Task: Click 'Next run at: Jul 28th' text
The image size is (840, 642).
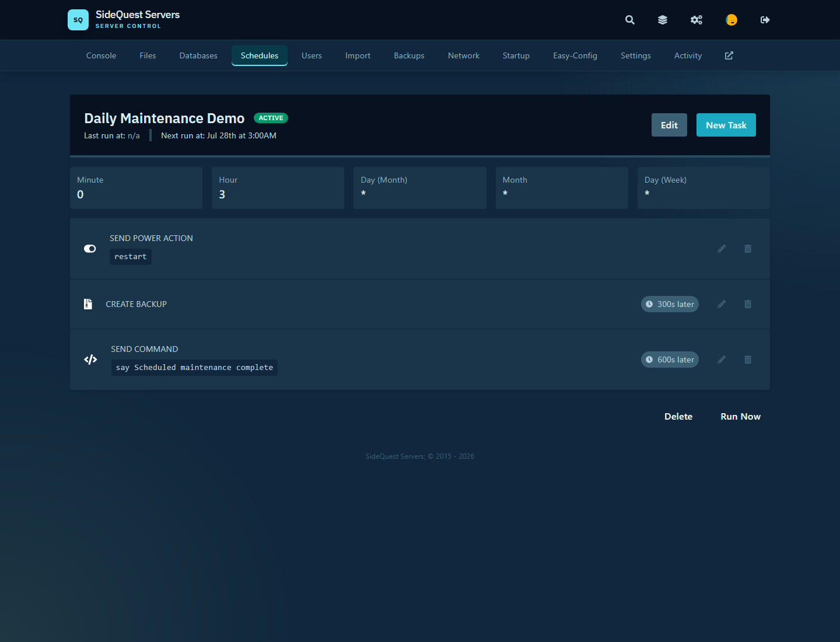Action: [x=219, y=135]
